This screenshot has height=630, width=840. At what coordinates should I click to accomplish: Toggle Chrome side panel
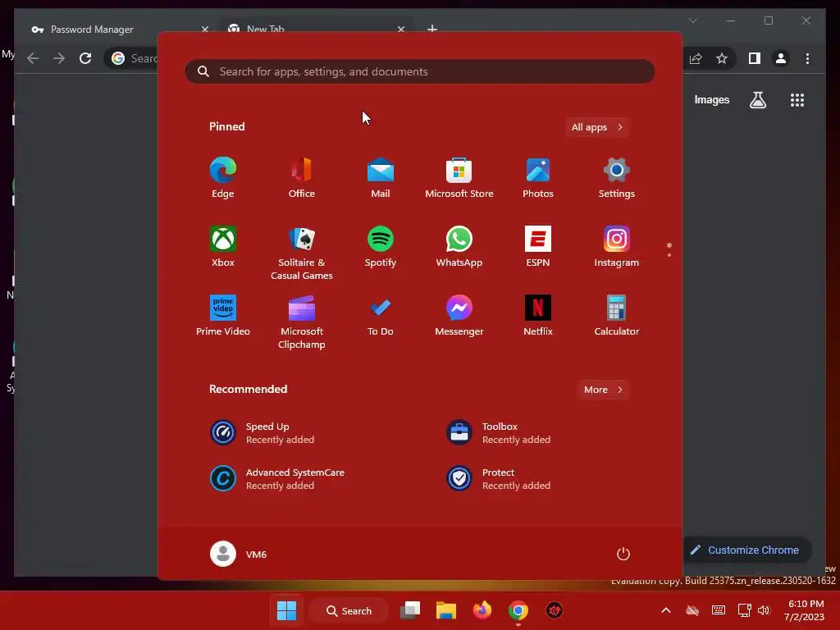(755, 58)
